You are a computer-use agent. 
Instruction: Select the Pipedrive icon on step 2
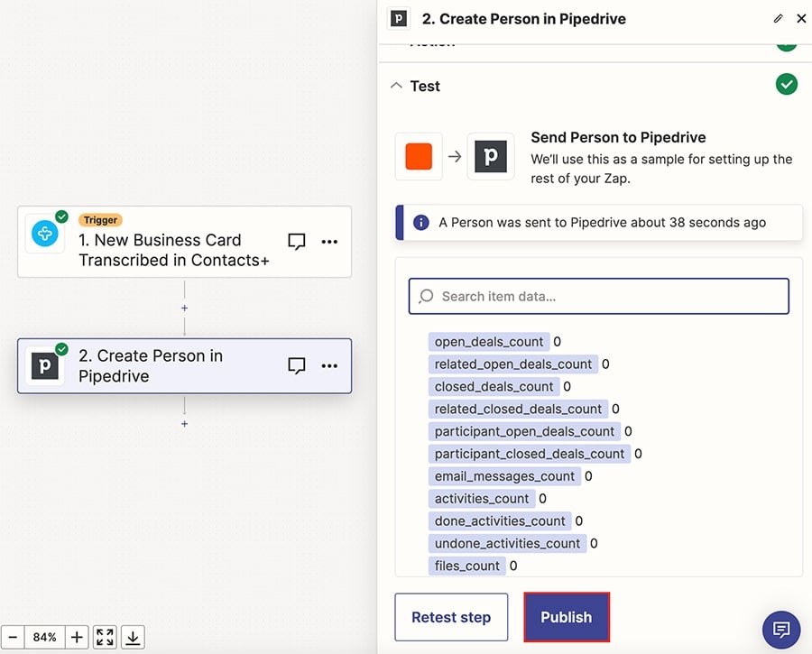click(45, 365)
